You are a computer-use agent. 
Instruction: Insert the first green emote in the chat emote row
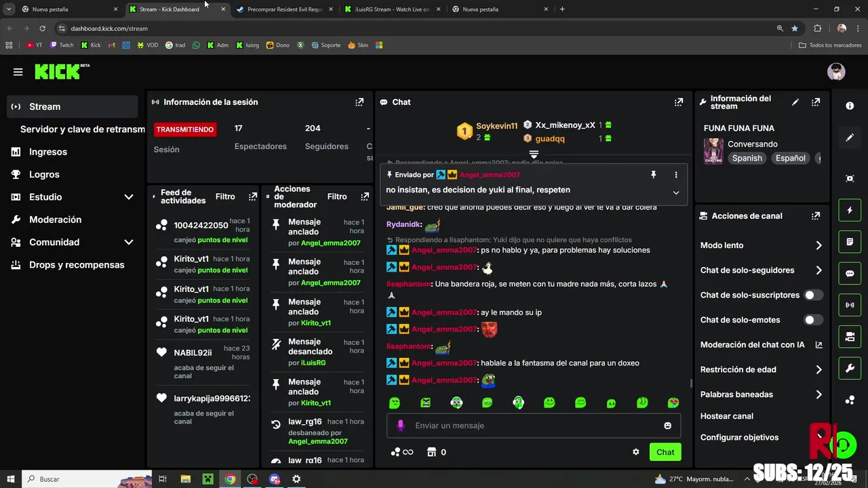pyautogui.click(x=394, y=403)
